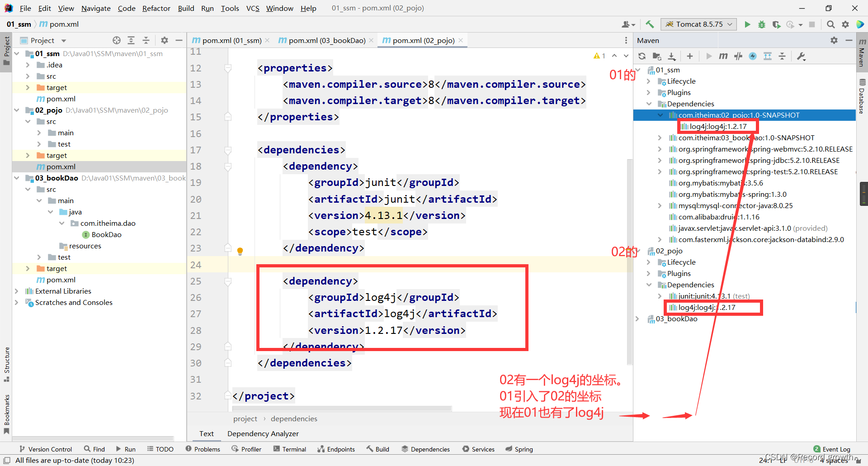Collapse com.itheima:02_pojo dependency in Maven
Viewport: 868px width, 466px height.
click(660, 115)
